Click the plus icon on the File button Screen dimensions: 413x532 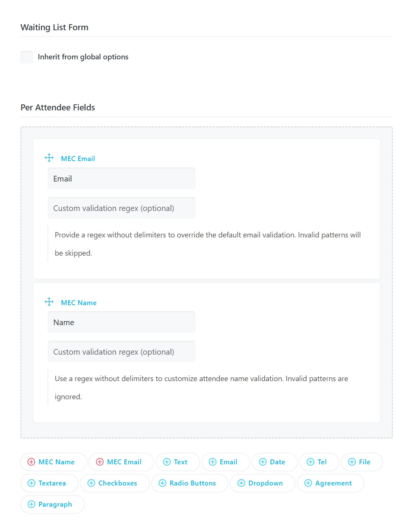(x=352, y=462)
